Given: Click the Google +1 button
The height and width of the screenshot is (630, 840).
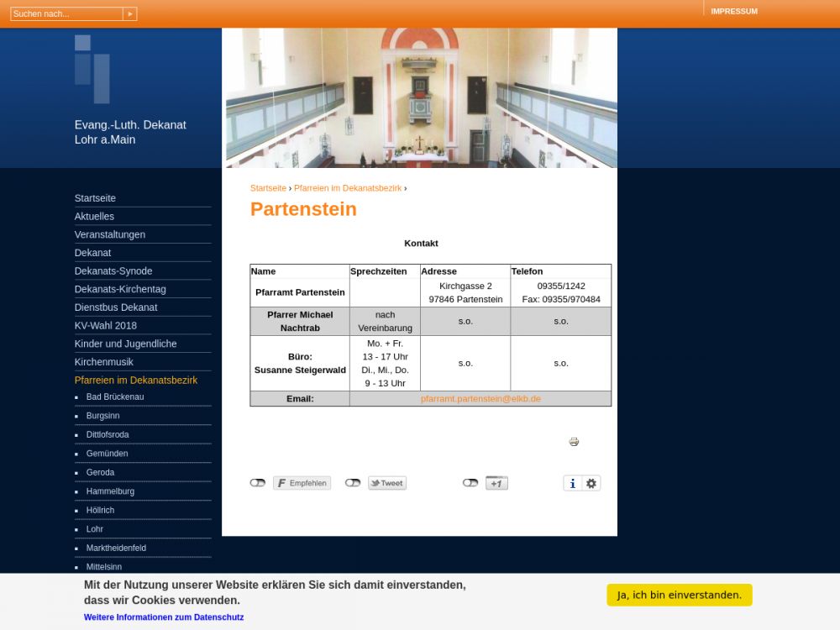Looking at the screenshot, I should pos(496,483).
